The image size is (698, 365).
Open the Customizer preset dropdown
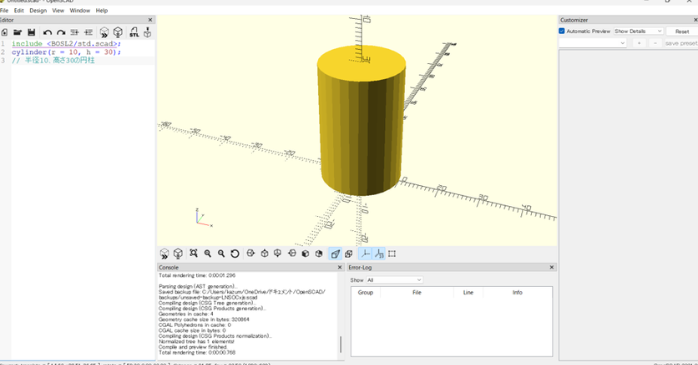pyautogui.click(x=592, y=43)
